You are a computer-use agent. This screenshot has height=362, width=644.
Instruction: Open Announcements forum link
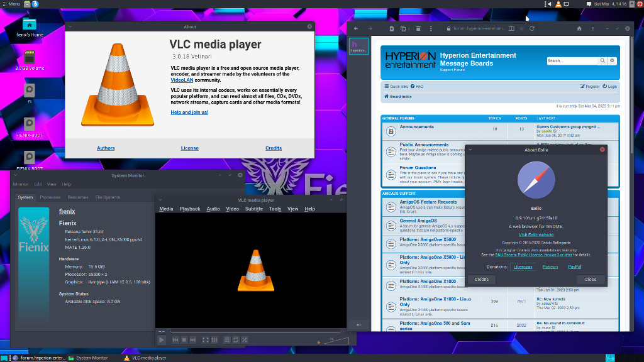[416, 127]
